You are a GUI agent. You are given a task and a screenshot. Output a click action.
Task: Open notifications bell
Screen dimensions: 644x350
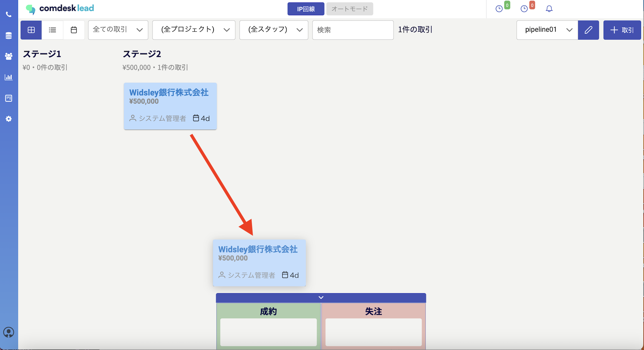[x=549, y=9]
